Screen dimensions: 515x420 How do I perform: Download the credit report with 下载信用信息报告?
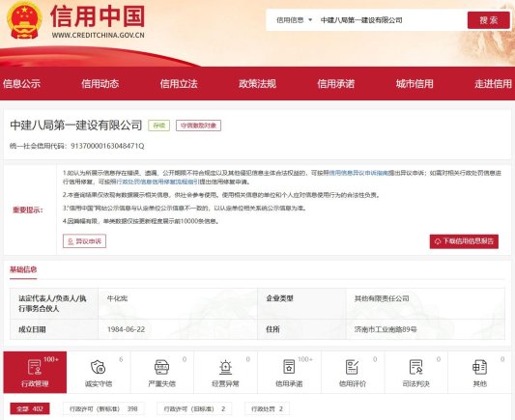pos(464,241)
